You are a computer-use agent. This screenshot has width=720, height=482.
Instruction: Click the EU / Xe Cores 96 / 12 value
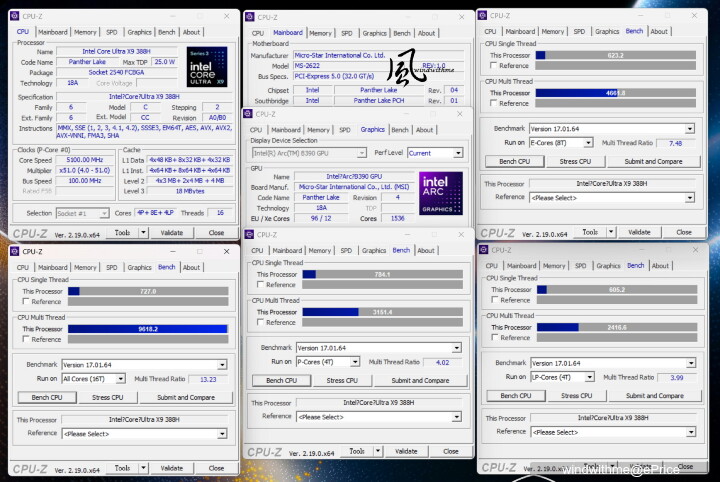[321, 219]
